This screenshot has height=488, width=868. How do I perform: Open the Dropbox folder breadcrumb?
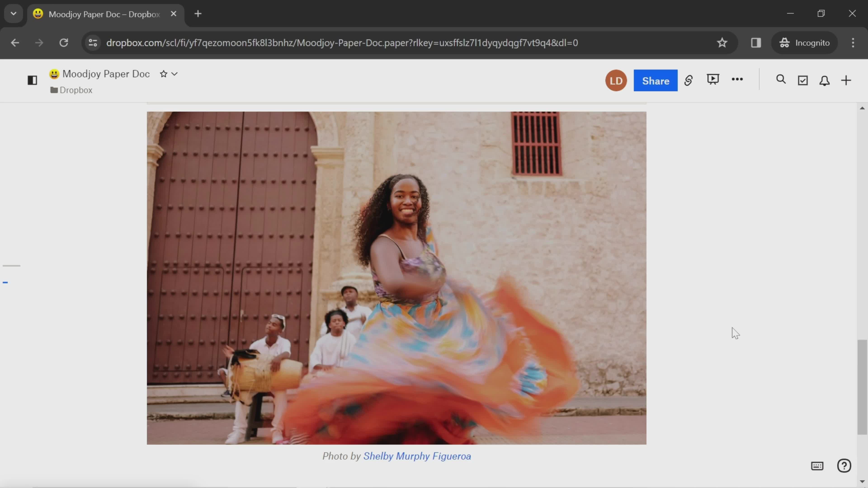tap(71, 90)
